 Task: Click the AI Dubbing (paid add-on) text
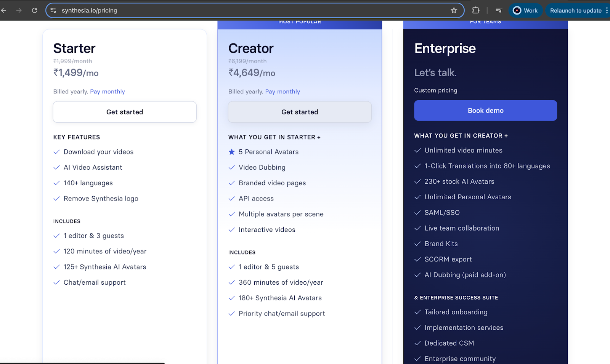(x=465, y=275)
